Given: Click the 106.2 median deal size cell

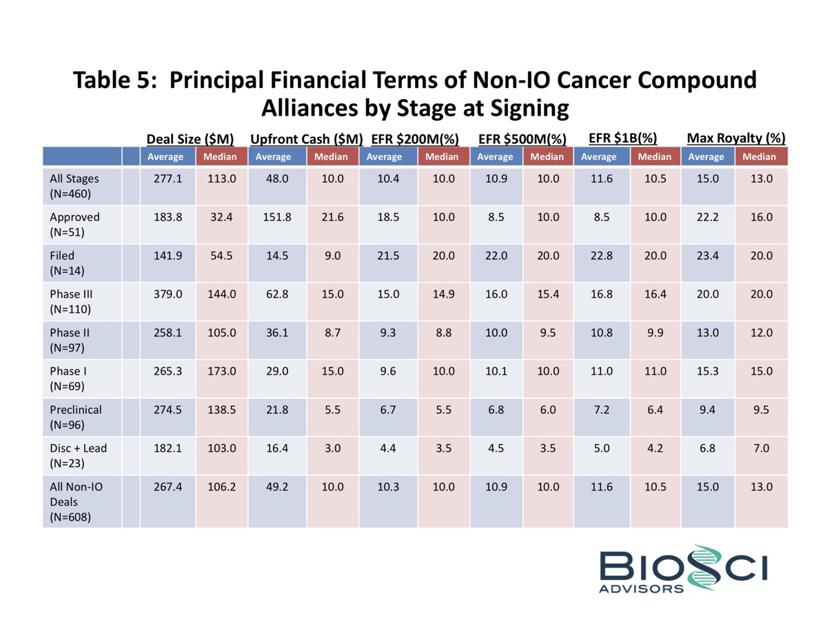Looking at the screenshot, I should 222,487.
